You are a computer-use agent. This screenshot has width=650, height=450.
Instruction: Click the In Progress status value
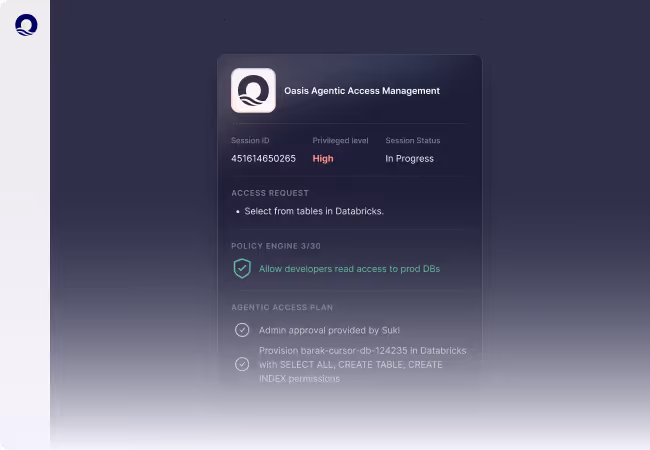pyautogui.click(x=410, y=159)
